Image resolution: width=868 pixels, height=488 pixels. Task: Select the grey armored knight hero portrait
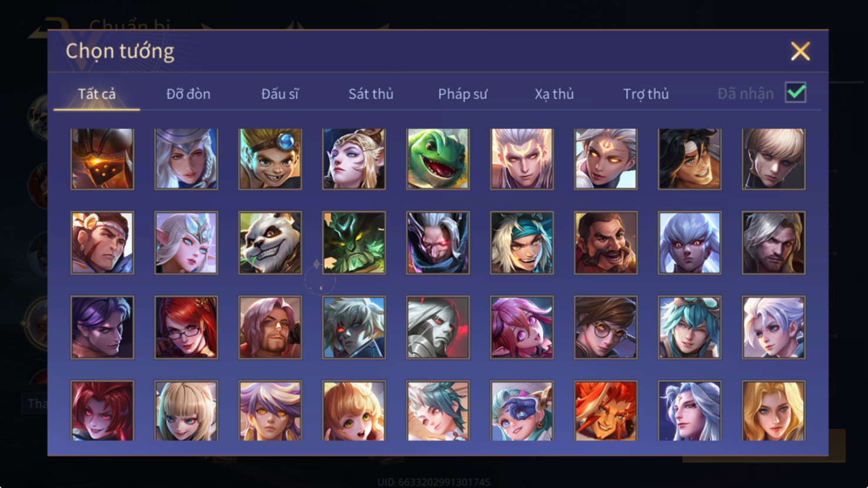[438, 327]
